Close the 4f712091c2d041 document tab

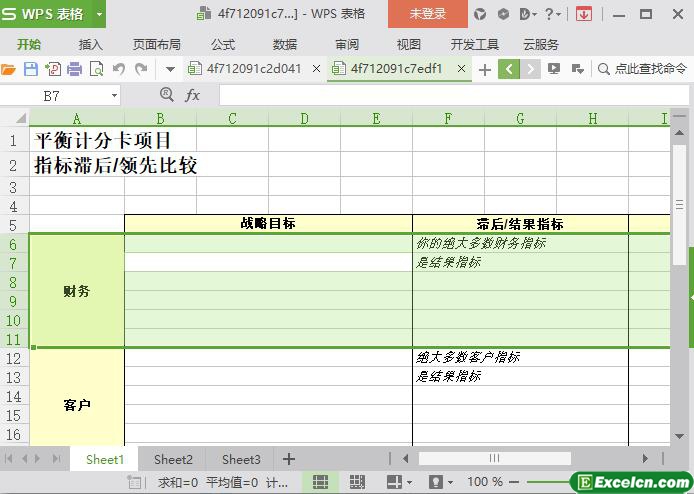pyautogui.click(x=316, y=69)
